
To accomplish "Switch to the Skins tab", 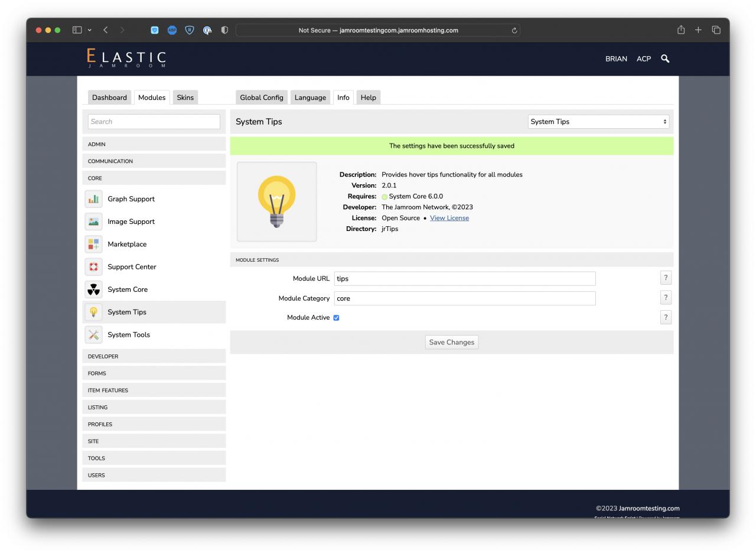I will [185, 97].
